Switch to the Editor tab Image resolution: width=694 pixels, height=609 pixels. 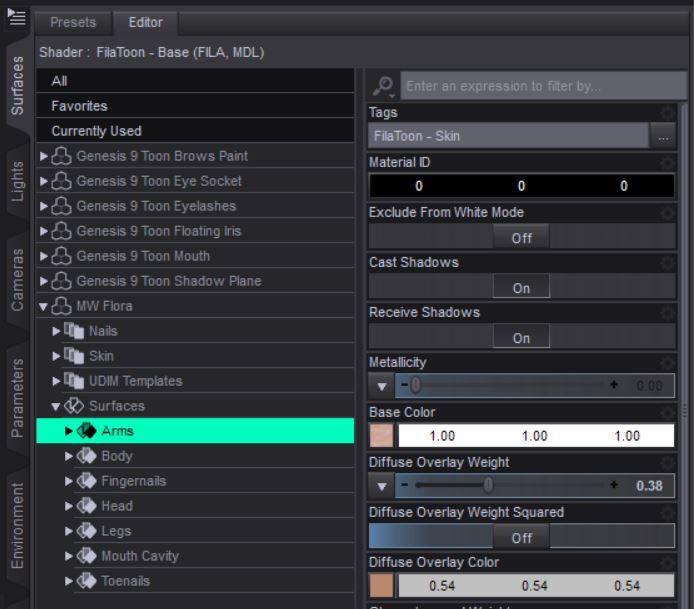tap(146, 22)
